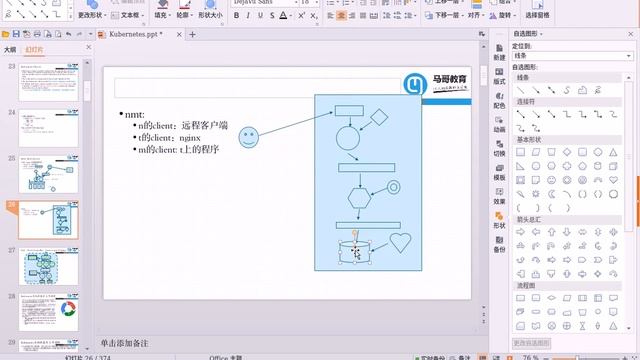The image size is (640, 360).
Task: Toggle center alignment button
Action: [341, 16]
